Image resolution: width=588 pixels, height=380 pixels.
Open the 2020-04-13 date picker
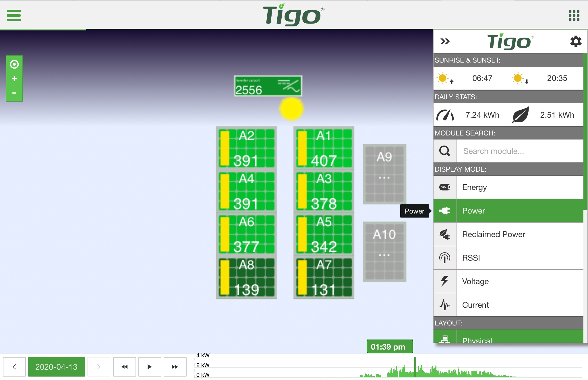click(56, 367)
